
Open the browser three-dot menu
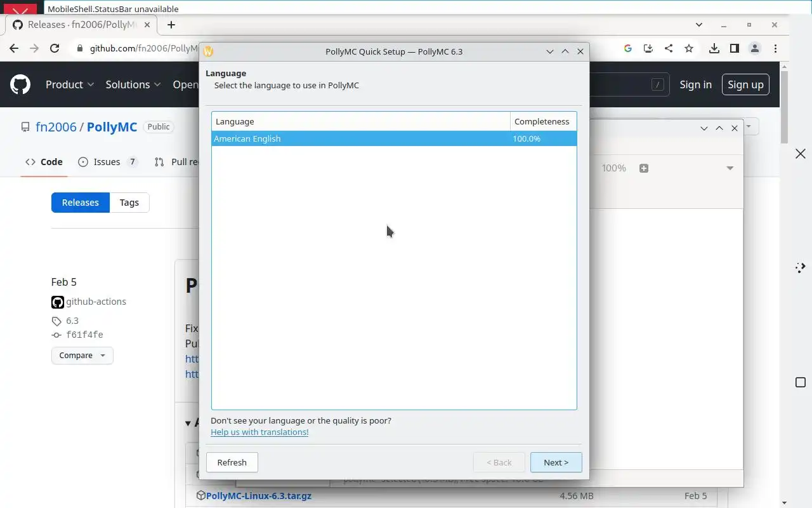coord(775,48)
